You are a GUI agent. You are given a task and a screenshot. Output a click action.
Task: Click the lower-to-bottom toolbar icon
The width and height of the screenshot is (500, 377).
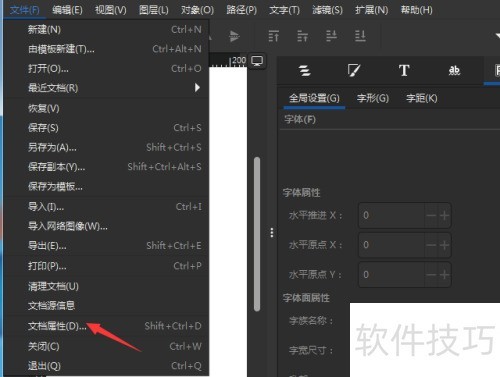click(x=360, y=36)
